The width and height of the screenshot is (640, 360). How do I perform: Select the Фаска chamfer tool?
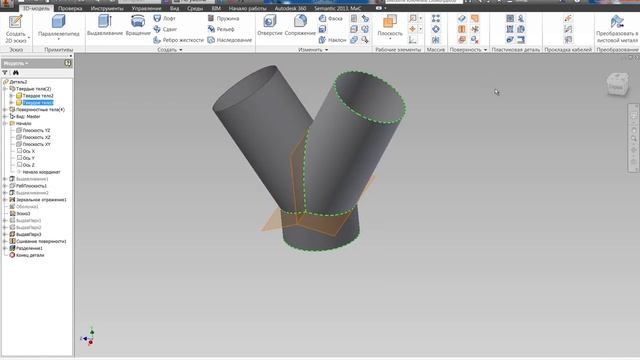click(x=331, y=18)
